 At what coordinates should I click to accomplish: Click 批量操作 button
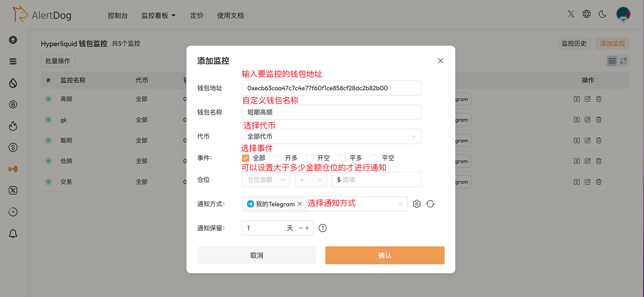pos(58,61)
